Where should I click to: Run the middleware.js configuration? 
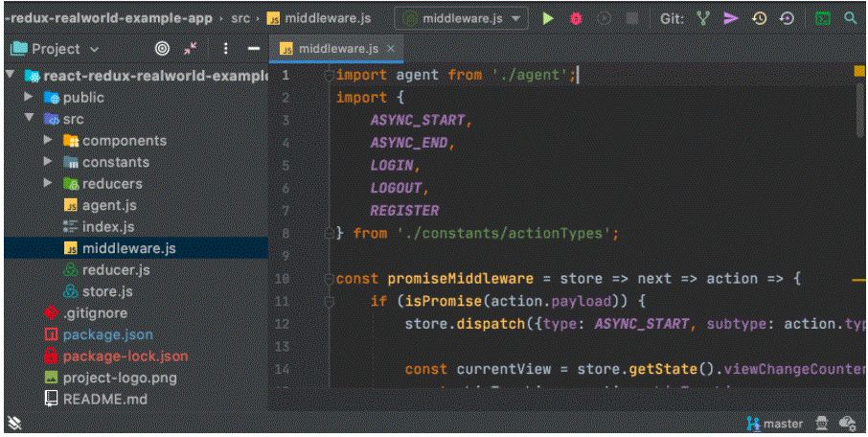(547, 18)
